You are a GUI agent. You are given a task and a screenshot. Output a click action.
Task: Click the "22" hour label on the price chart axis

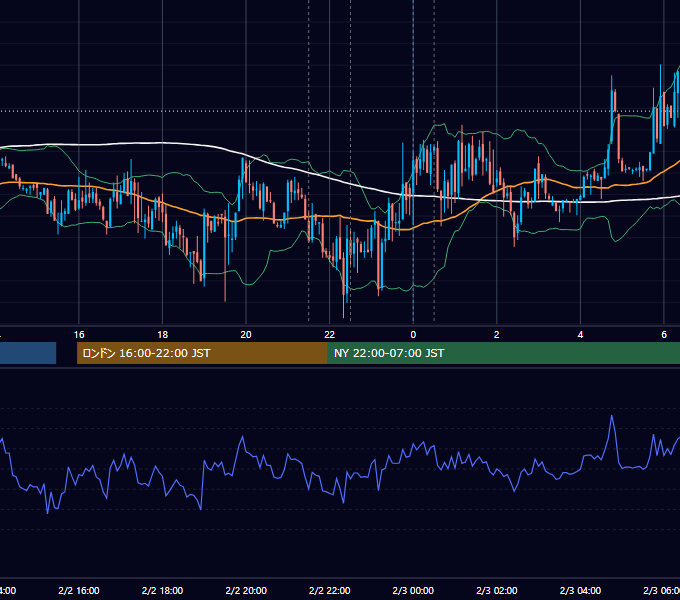[x=330, y=335]
